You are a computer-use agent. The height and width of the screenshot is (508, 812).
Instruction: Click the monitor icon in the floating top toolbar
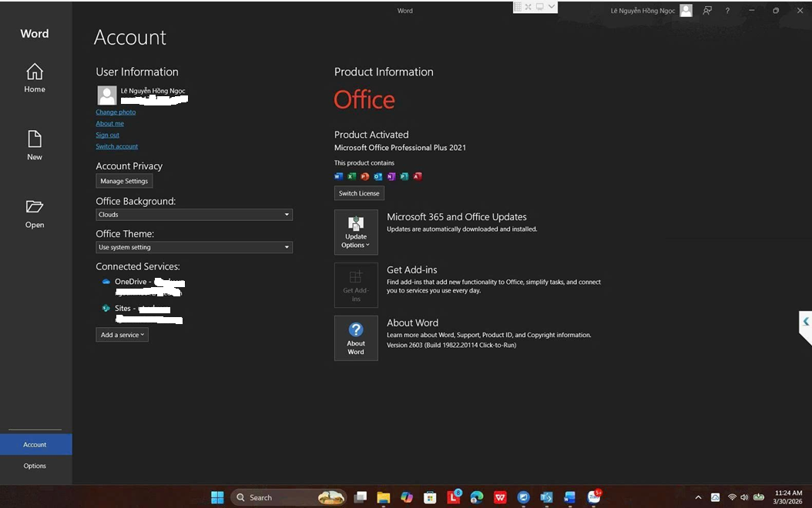pyautogui.click(x=539, y=7)
